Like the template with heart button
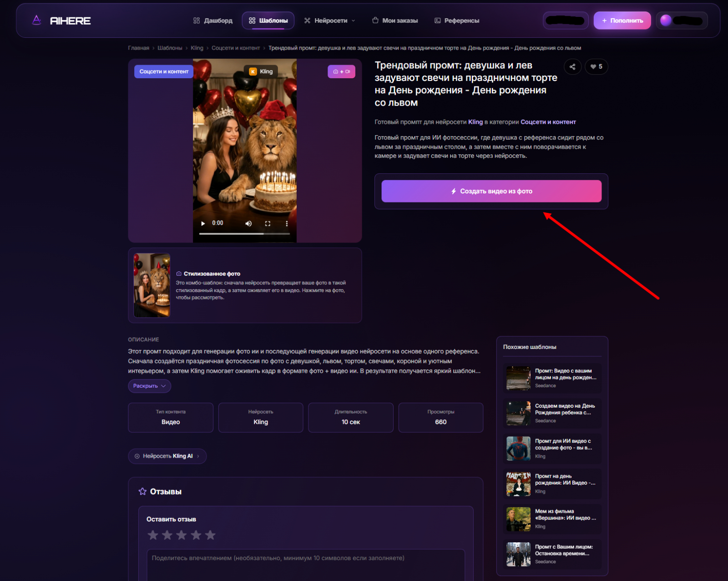 point(596,66)
